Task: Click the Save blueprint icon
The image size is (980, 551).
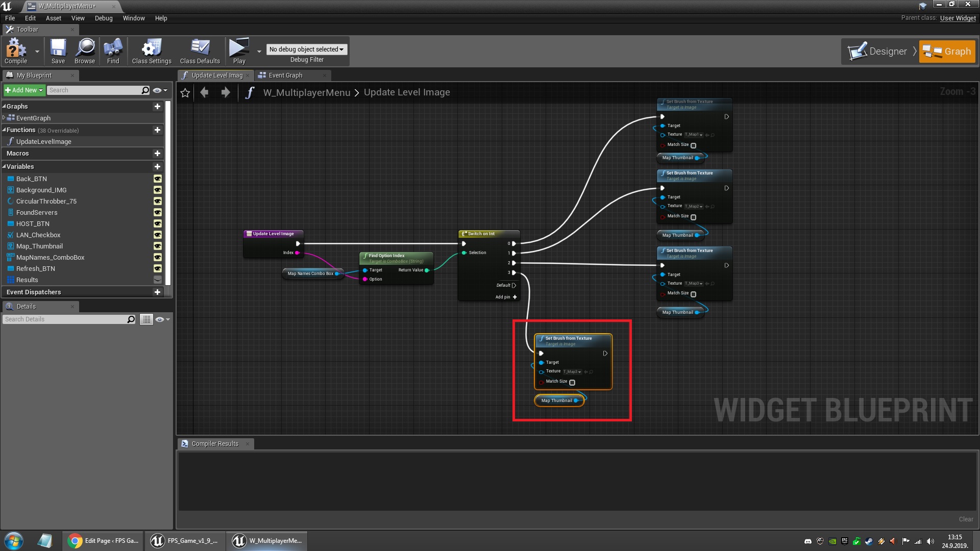Action: click(x=58, y=51)
